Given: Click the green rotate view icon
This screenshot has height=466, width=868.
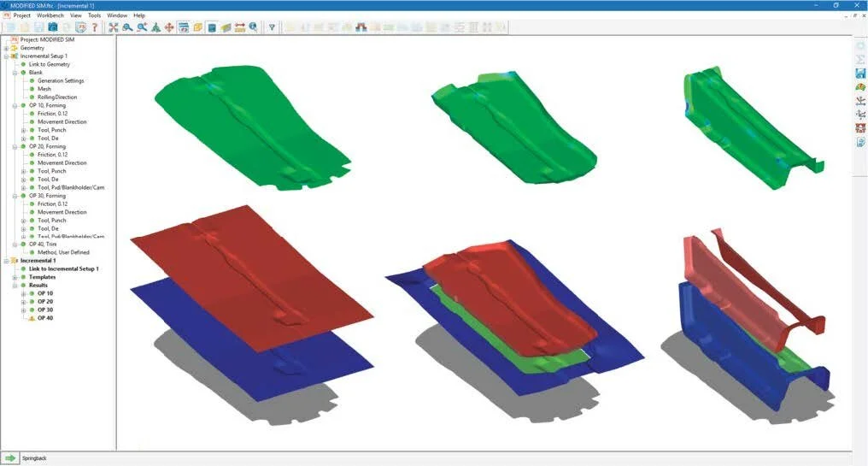Looking at the screenshot, I should click(x=155, y=27).
